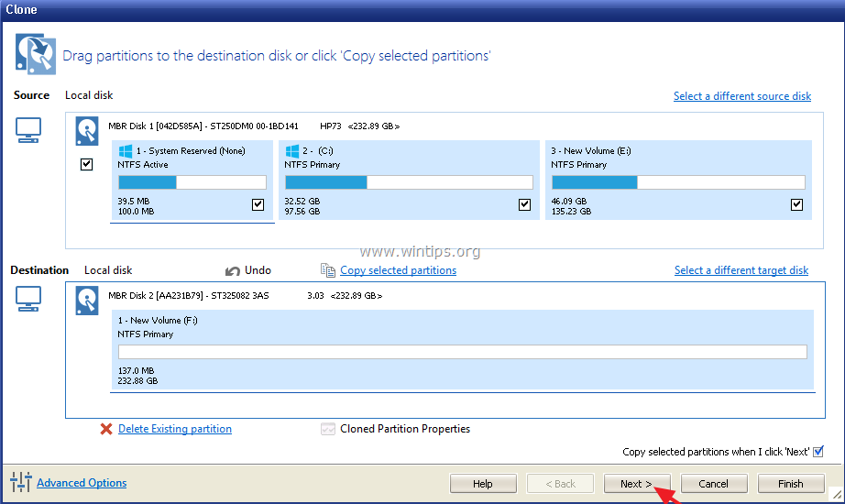This screenshot has height=504, width=845.
Task: Click the '232.88 GB' destination size value
Action: 137,380
